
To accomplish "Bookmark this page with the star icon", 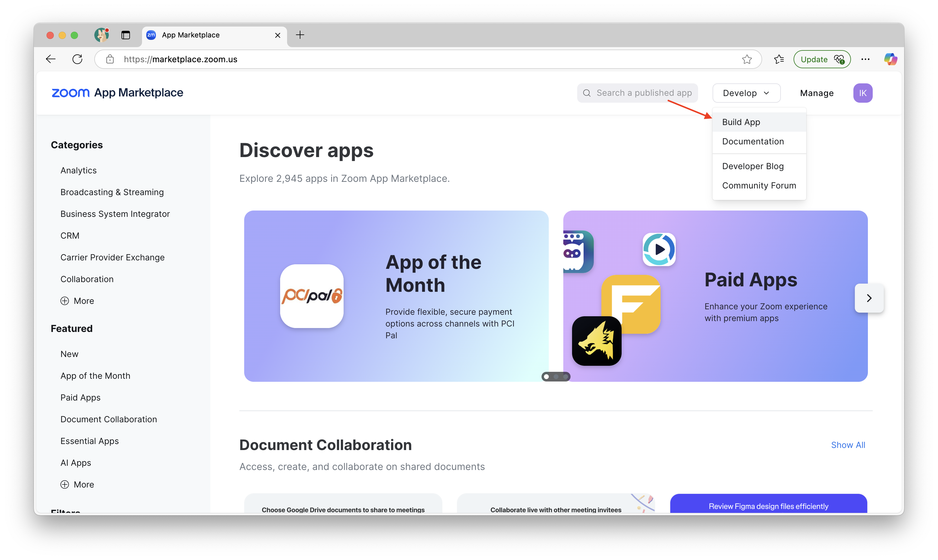I will tap(747, 59).
